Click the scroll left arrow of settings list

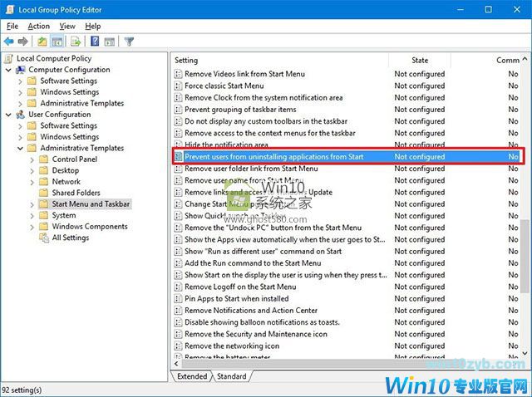[176, 364]
